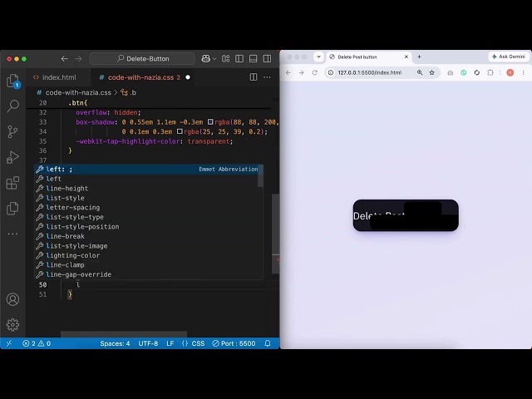Open the Extensions view
Image resolution: width=532 pixels, height=399 pixels.
[x=13, y=183]
